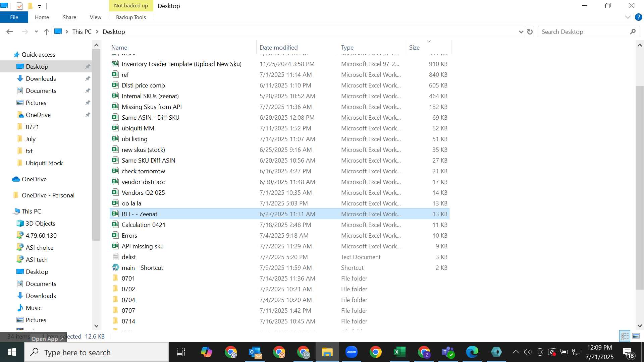Select OneDrive - Personal in sidebar
This screenshot has width=644, height=362.
point(48,195)
